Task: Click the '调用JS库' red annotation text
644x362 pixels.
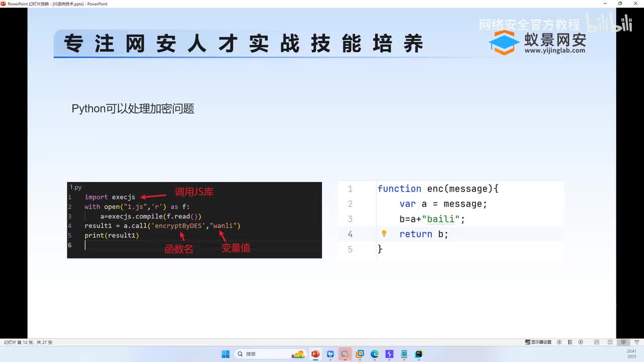Action: tap(194, 192)
